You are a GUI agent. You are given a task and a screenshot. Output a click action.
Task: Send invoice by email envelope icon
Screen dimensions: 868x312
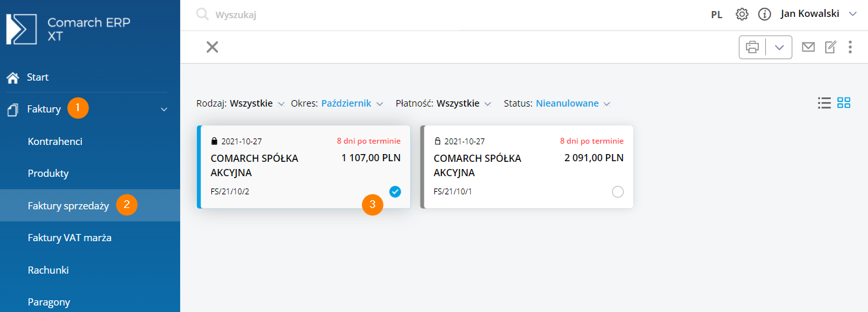click(x=808, y=47)
